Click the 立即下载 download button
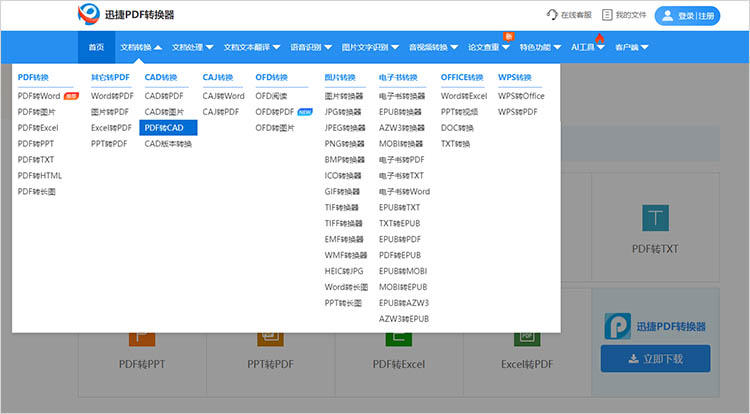The image size is (750, 414). [655, 359]
